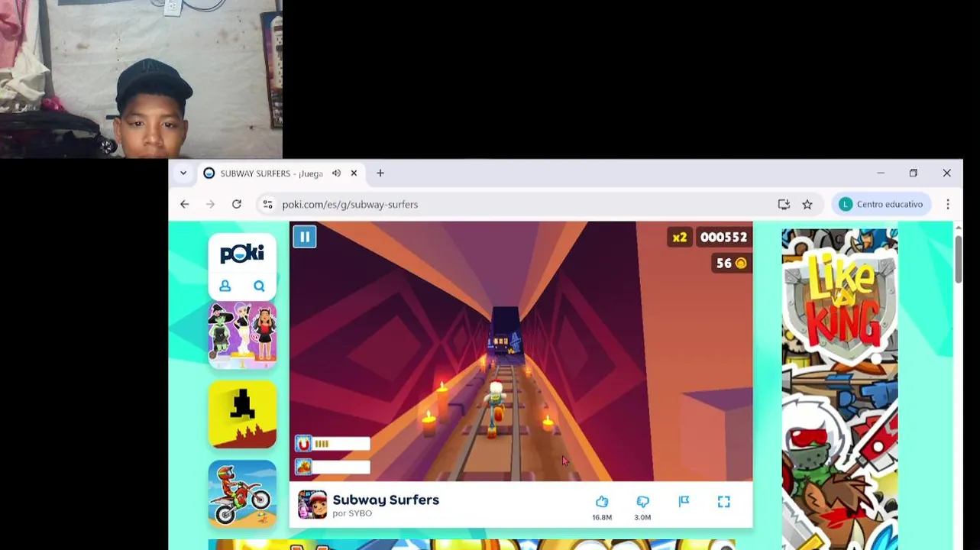Open the Centro educativo profile button
The image size is (980, 550).
coord(881,204)
